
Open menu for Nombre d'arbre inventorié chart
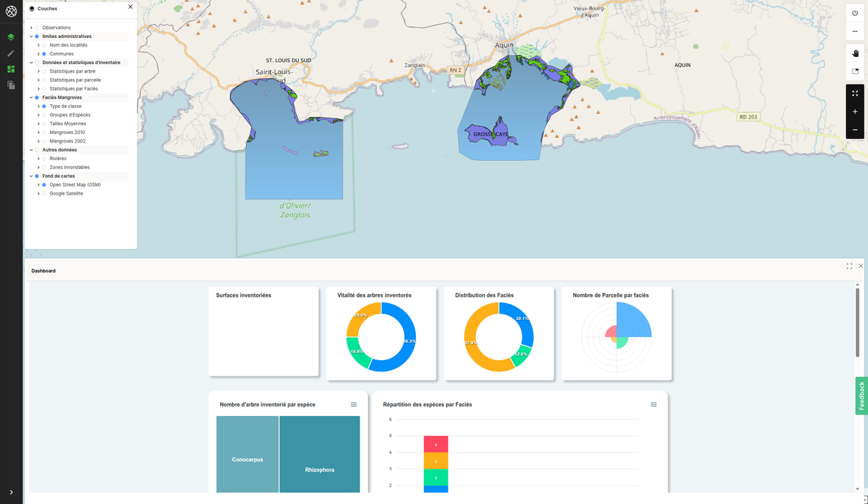353,405
